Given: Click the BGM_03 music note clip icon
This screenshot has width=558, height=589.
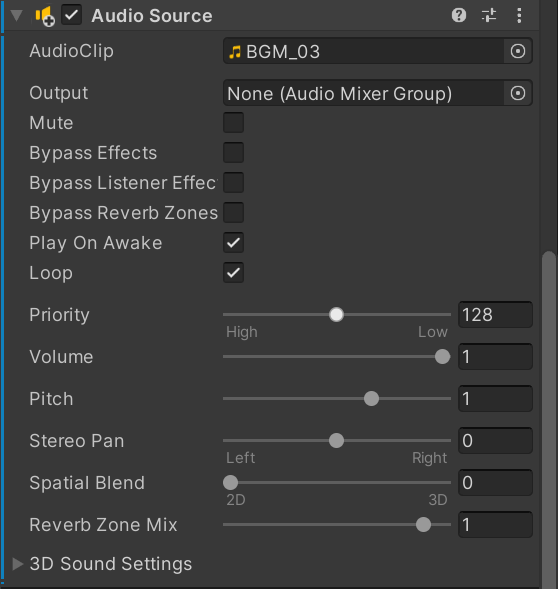Looking at the screenshot, I should point(235,52).
